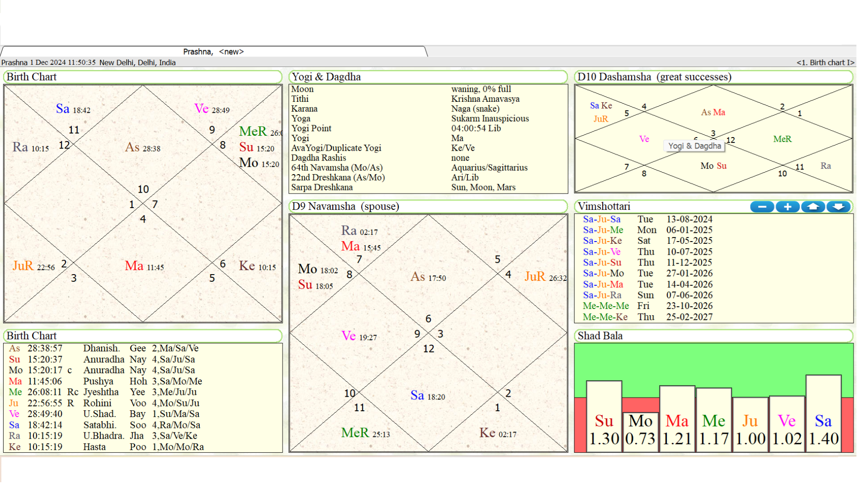The height and width of the screenshot is (484, 868).
Task: Click the Birth Chart panel header
Action: click(x=31, y=77)
